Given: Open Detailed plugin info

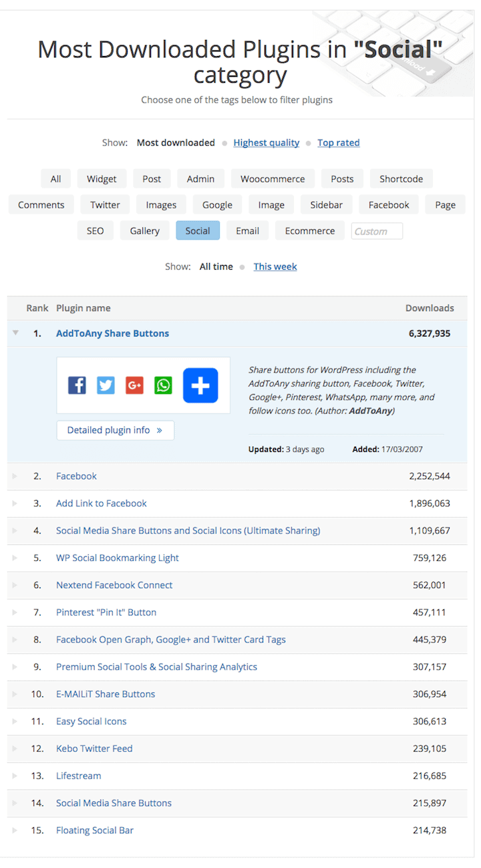Looking at the screenshot, I should point(115,430).
